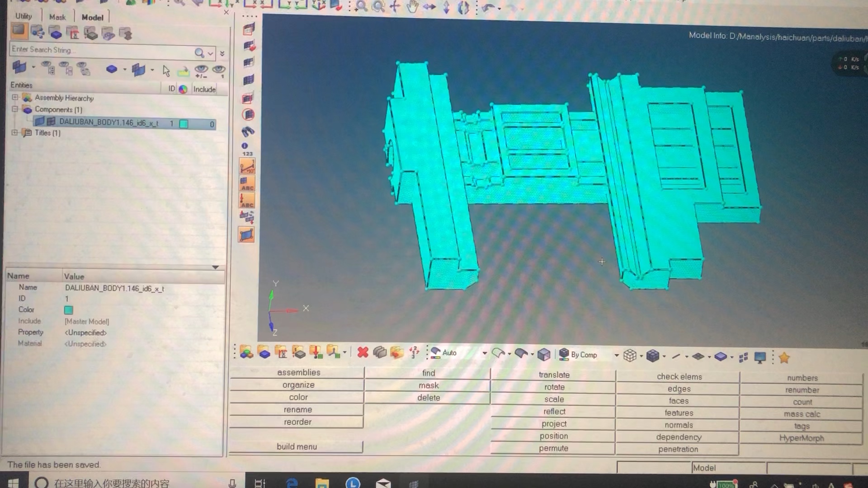Click the magnifier search icon in search box
The width and height of the screenshot is (868, 488).
coord(199,53)
